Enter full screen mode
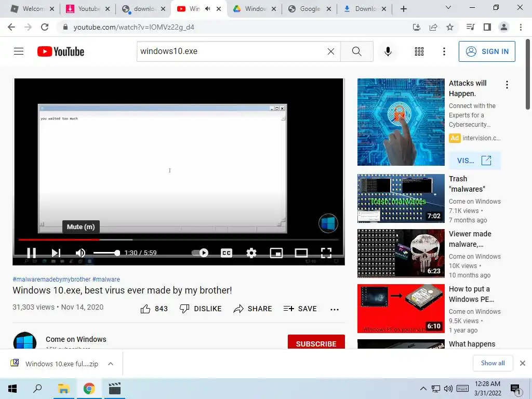 [x=326, y=253]
